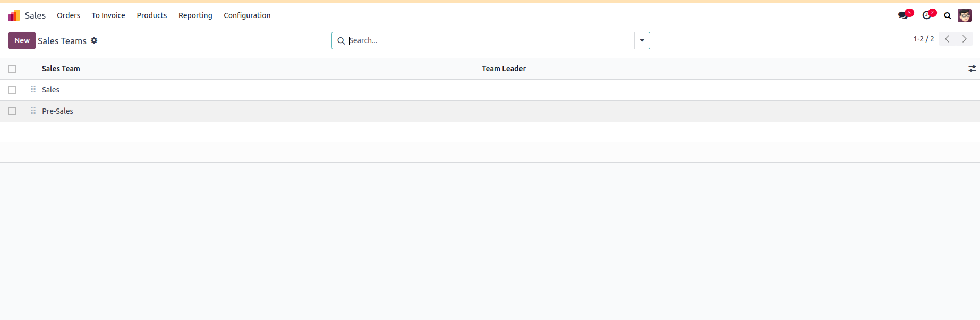The image size is (980, 320).
Task: Open Sales Teams gear actions menu
Action: [x=94, y=40]
